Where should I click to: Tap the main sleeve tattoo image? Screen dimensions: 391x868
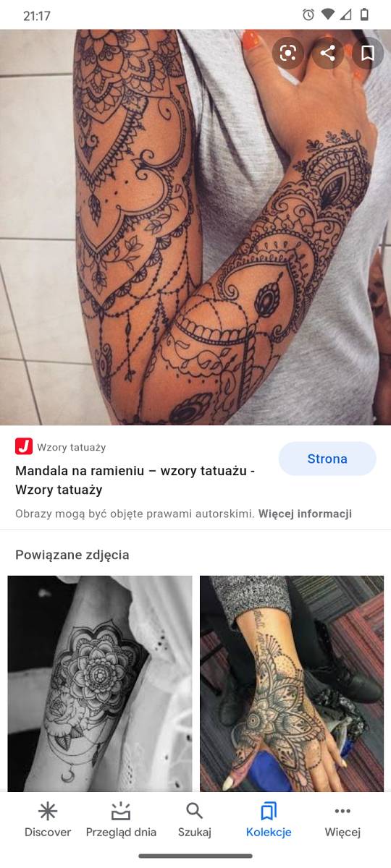click(x=195, y=227)
